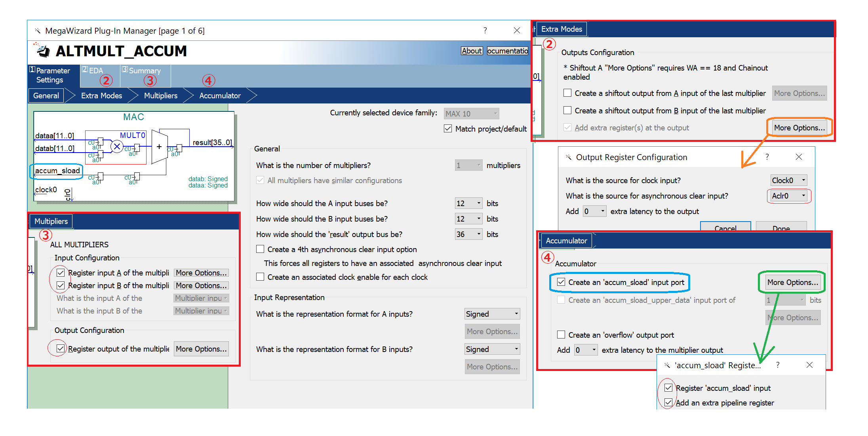Click the help question mark in MegaWizard

(485, 31)
